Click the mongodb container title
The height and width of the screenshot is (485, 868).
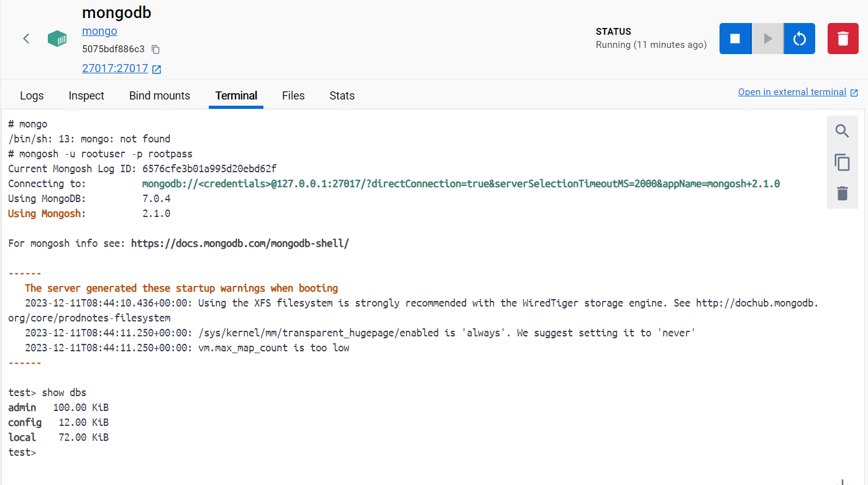coord(117,12)
